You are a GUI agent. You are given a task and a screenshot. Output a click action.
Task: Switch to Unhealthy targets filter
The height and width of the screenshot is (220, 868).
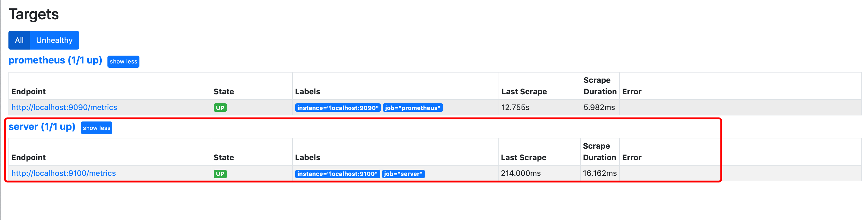pyautogui.click(x=54, y=40)
